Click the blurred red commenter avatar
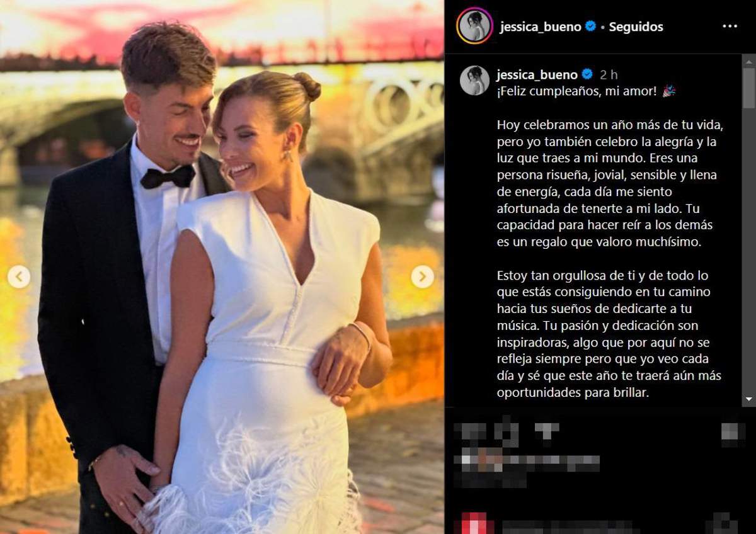 coord(474,523)
